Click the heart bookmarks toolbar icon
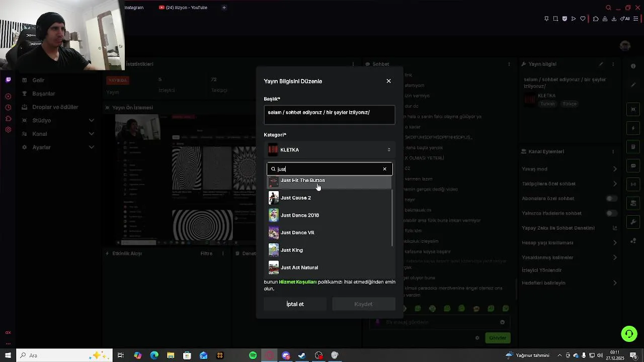The image size is (644, 362). 583,19
